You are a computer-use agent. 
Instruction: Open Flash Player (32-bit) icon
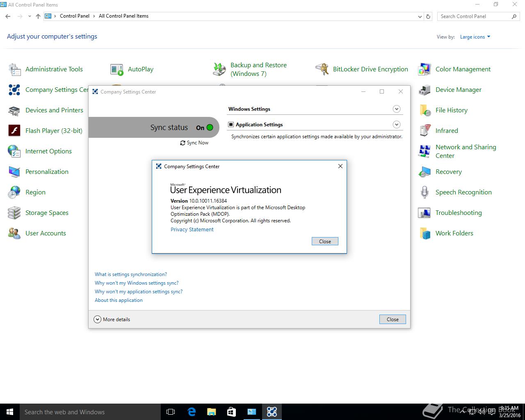point(15,131)
